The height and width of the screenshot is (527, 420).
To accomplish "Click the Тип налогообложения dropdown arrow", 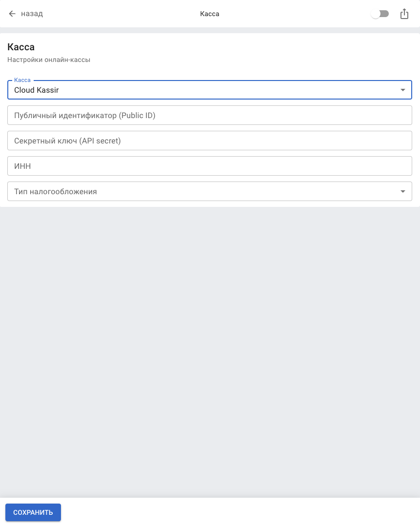I will (402, 191).
